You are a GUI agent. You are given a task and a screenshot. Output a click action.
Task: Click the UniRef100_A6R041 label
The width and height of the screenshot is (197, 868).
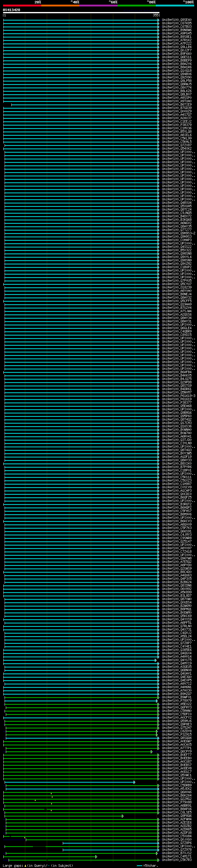tap(177, 436)
